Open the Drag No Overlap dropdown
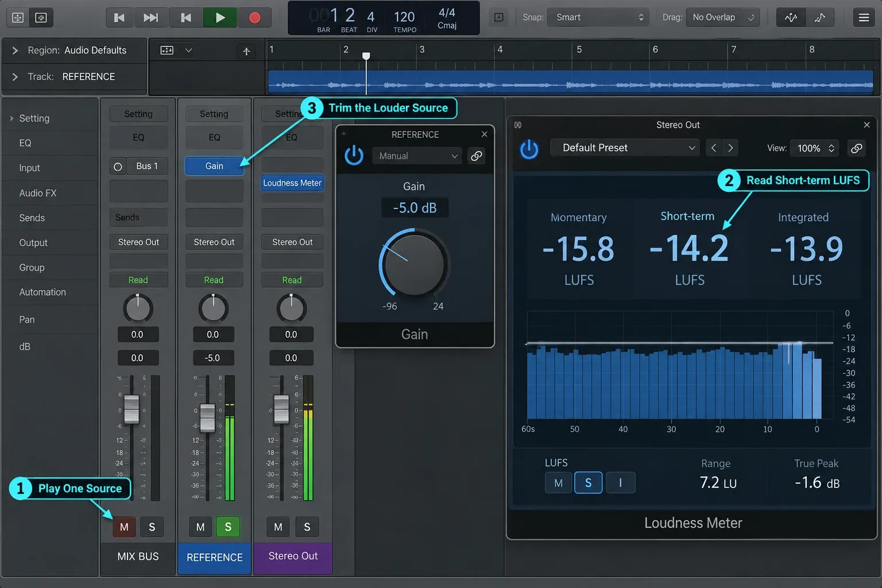Image resolution: width=882 pixels, height=588 pixels. click(x=723, y=18)
